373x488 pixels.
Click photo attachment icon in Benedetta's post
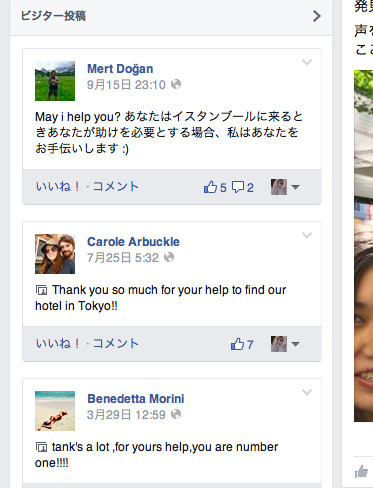pos(41,447)
